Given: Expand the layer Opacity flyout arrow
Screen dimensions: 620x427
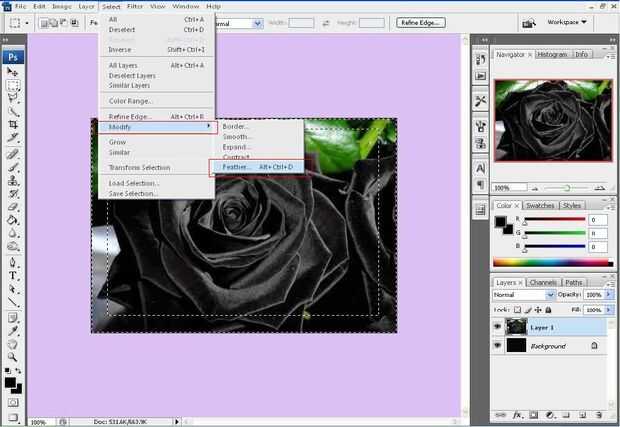Looking at the screenshot, I should pos(610,296).
